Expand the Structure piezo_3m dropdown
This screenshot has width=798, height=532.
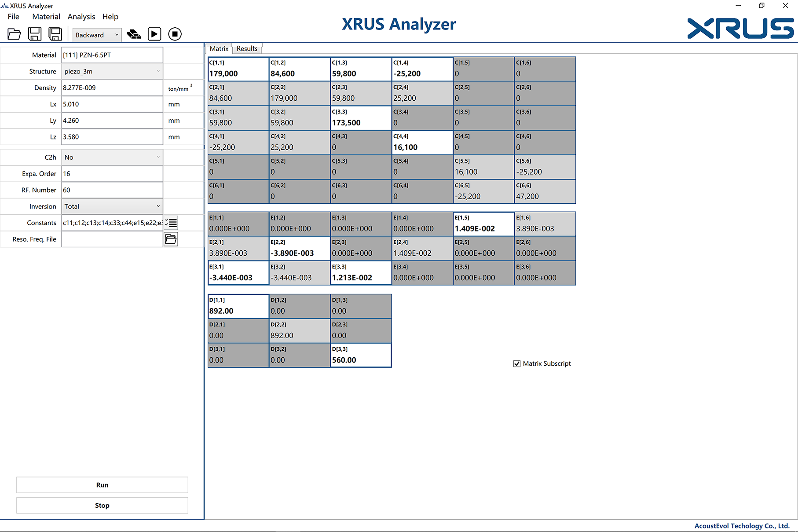(x=112, y=71)
